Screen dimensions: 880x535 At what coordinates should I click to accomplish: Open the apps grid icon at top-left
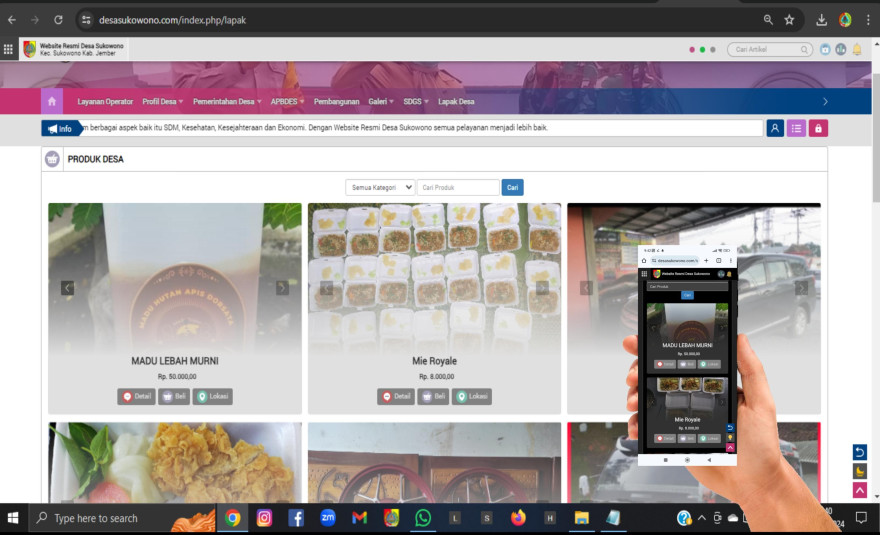[x=9, y=49]
